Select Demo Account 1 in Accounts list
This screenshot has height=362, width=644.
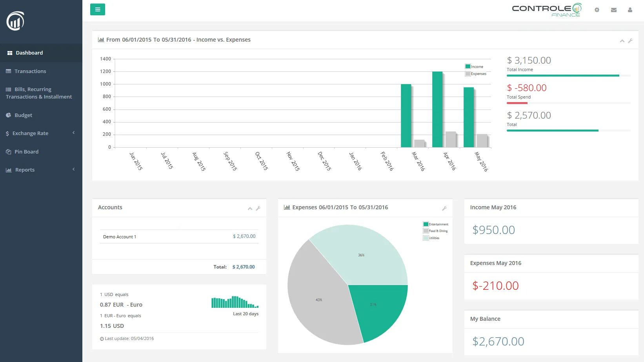pos(119,236)
